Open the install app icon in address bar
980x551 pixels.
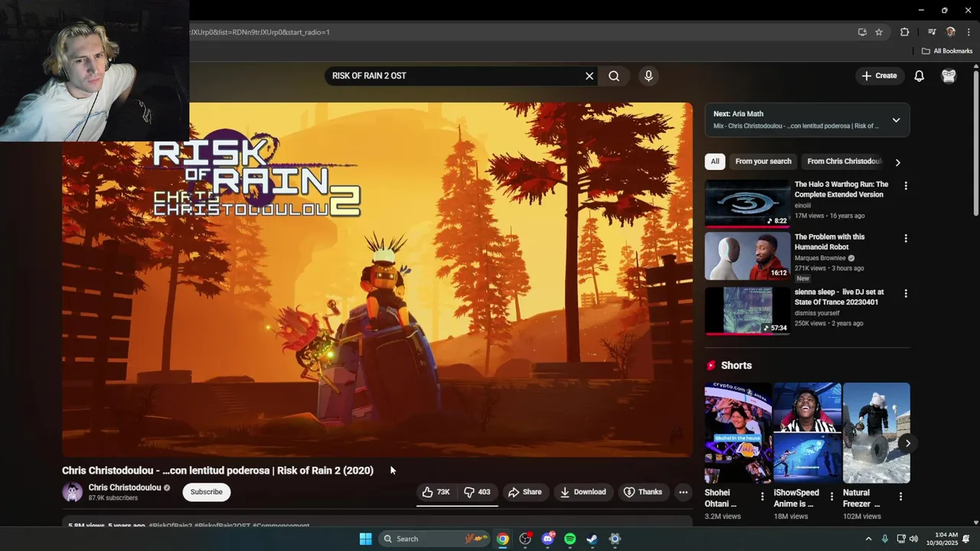(x=862, y=32)
